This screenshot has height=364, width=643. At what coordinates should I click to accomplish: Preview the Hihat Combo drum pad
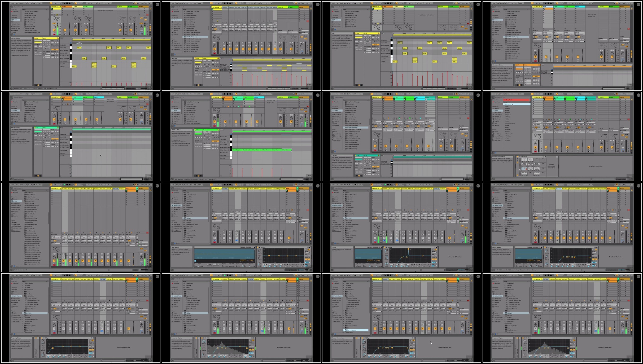coord(524,166)
